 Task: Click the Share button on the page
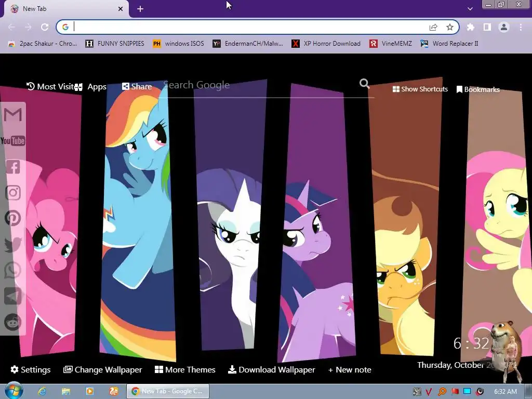tap(137, 87)
